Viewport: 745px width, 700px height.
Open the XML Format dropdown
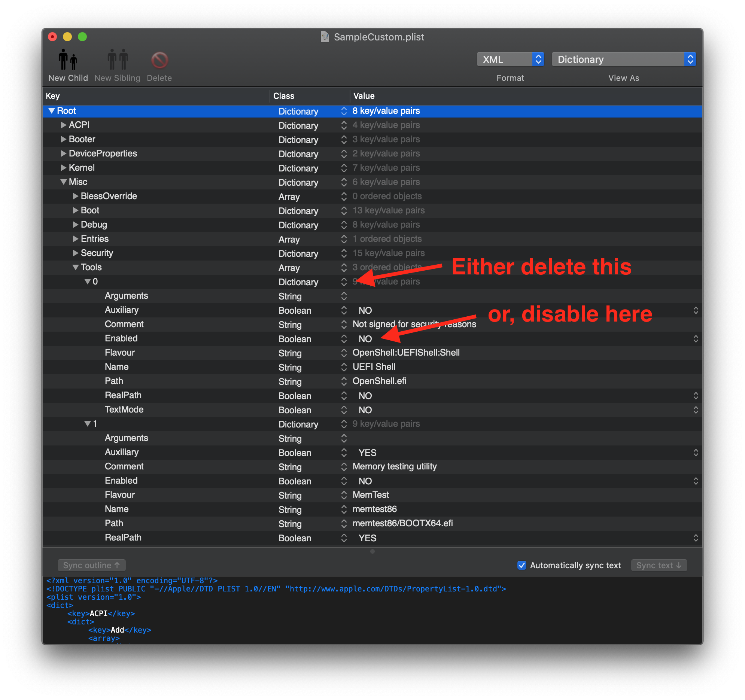click(510, 59)
